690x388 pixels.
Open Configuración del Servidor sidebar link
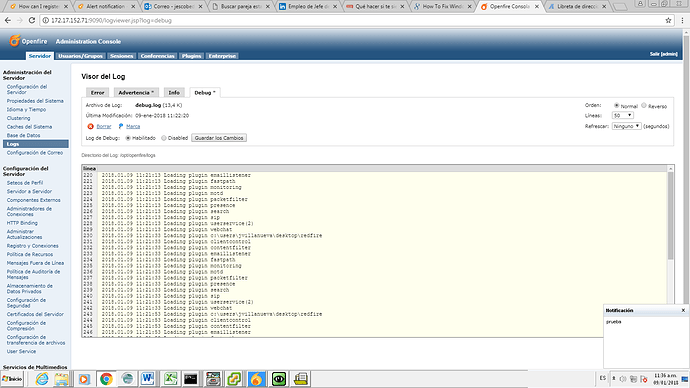pos(26,89)
